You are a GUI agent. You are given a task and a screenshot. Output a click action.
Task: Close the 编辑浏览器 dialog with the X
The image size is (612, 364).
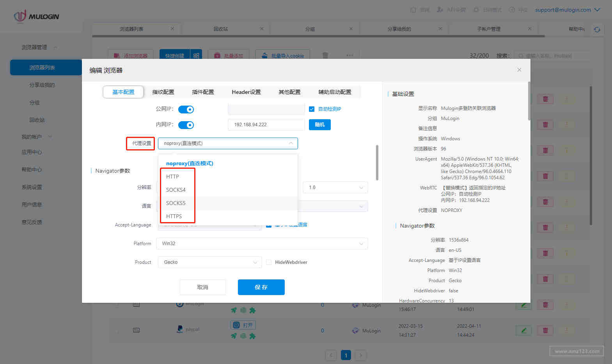519,70
